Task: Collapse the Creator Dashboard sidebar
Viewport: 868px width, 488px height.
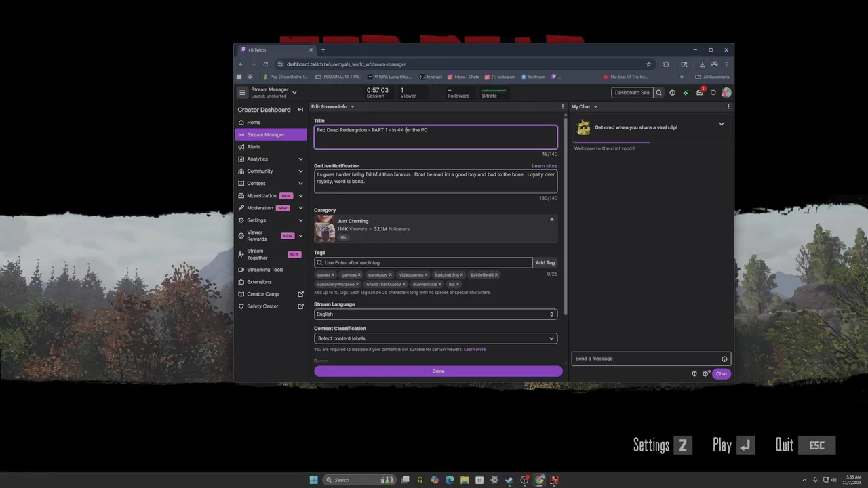Action: pyautogui.click(x=300, y=110)
